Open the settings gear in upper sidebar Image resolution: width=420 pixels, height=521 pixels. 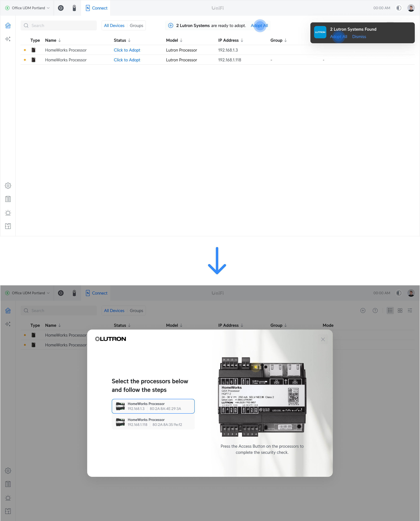click(8, 186)
